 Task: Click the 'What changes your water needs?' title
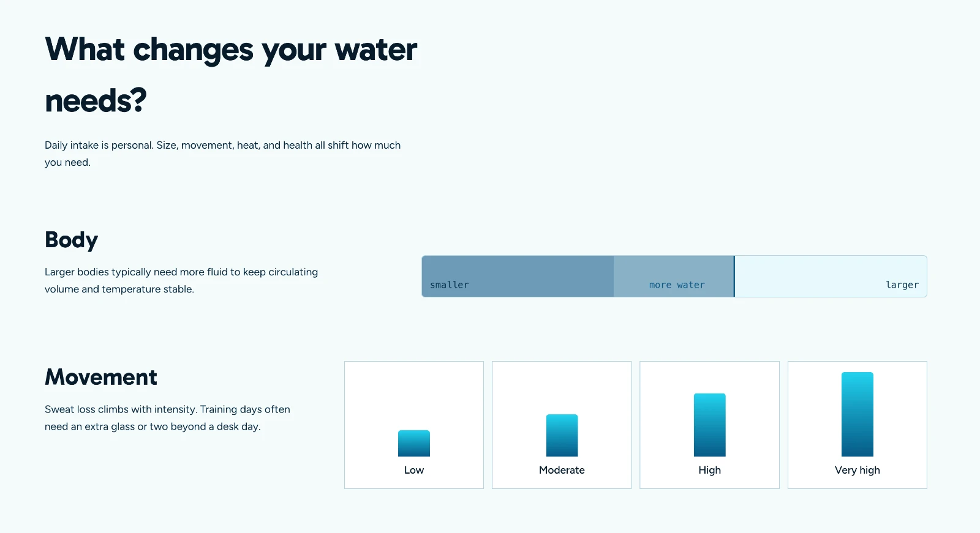click(x=231, y=75)
